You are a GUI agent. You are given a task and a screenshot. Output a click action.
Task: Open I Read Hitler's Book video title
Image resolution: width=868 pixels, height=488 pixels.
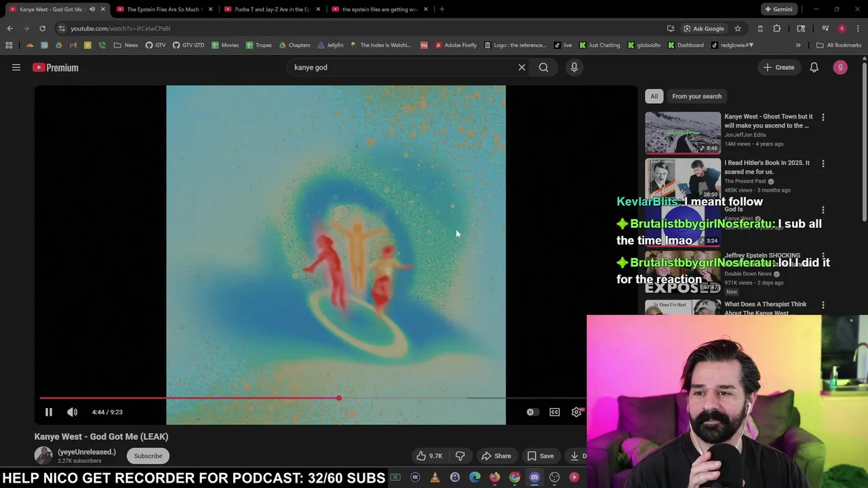tap(767, 167)
